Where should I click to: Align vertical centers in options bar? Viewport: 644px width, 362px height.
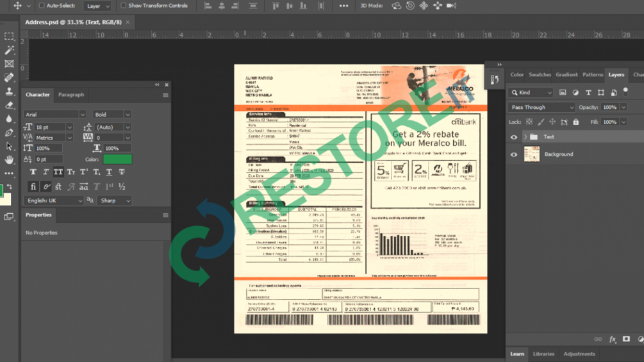(290, 6)
